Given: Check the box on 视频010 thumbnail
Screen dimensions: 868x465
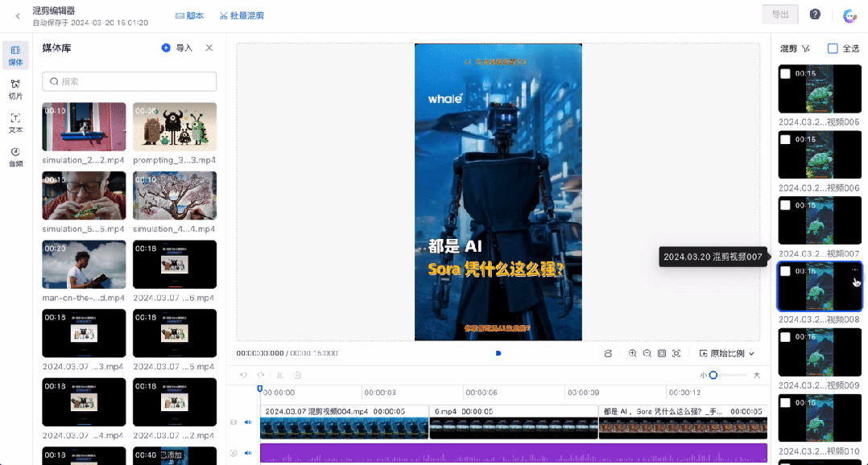Looking at the screenshot, I should tap(785, 402).
